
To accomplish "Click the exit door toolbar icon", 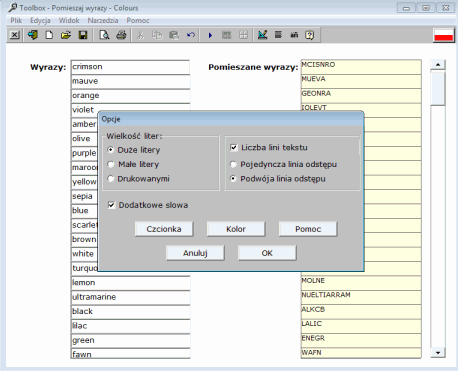I will (x=33, y=35).
